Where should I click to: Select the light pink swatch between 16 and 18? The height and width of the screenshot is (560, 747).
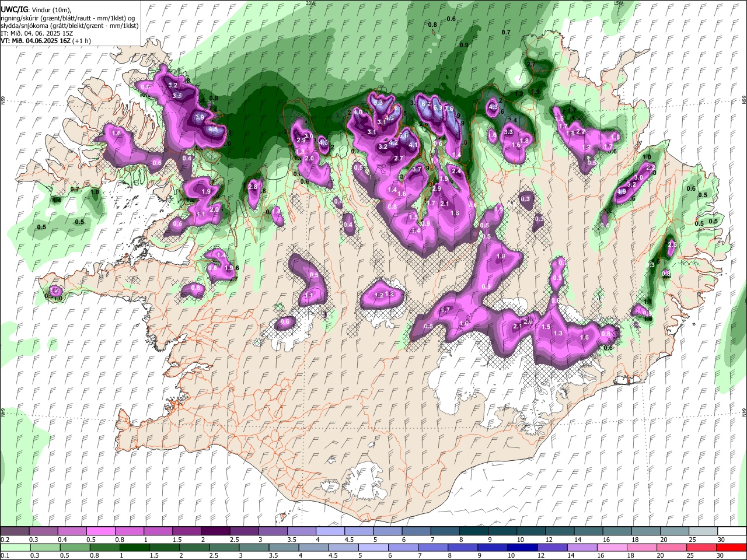[611, 547]
